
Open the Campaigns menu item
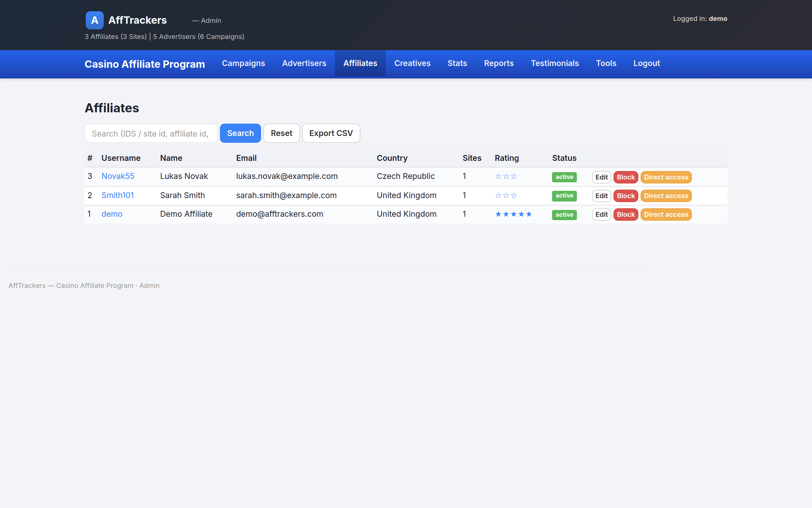[243, 63]
